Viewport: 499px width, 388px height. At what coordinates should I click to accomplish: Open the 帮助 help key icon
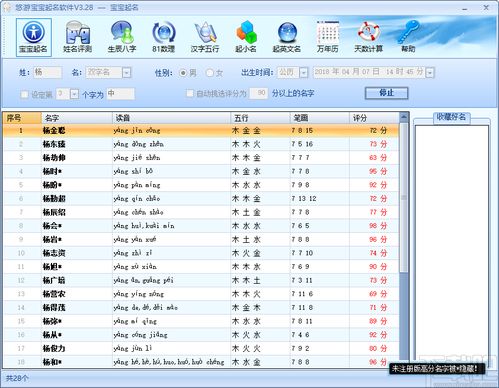pyautogui.click(x=408, y=37)
